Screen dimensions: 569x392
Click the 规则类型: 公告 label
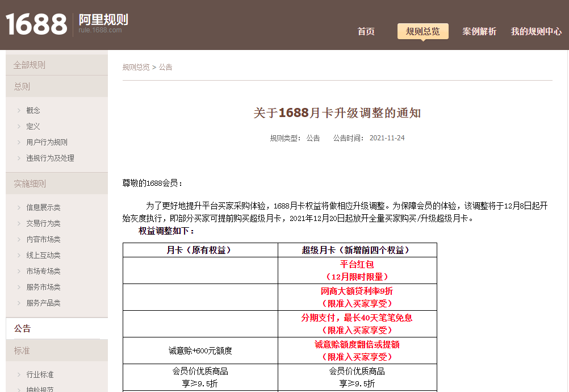point(295,138)
